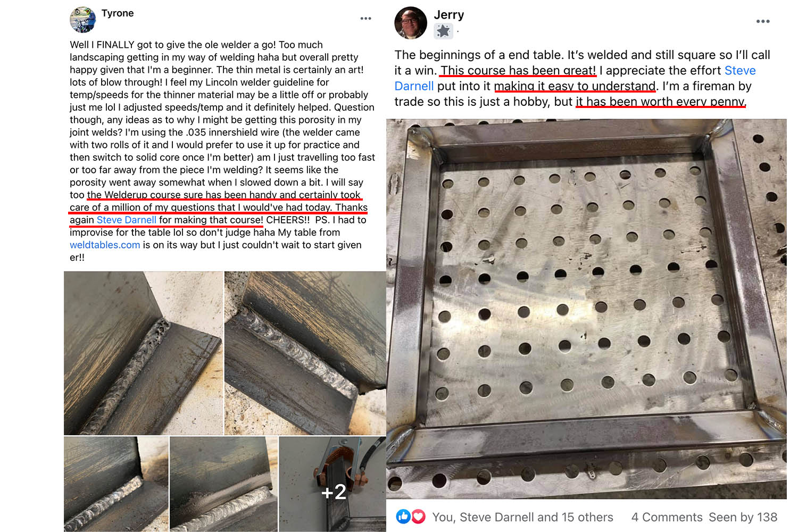Click Tyrone's profile avatar
This screenshot has height=532, width=798.
83,20
